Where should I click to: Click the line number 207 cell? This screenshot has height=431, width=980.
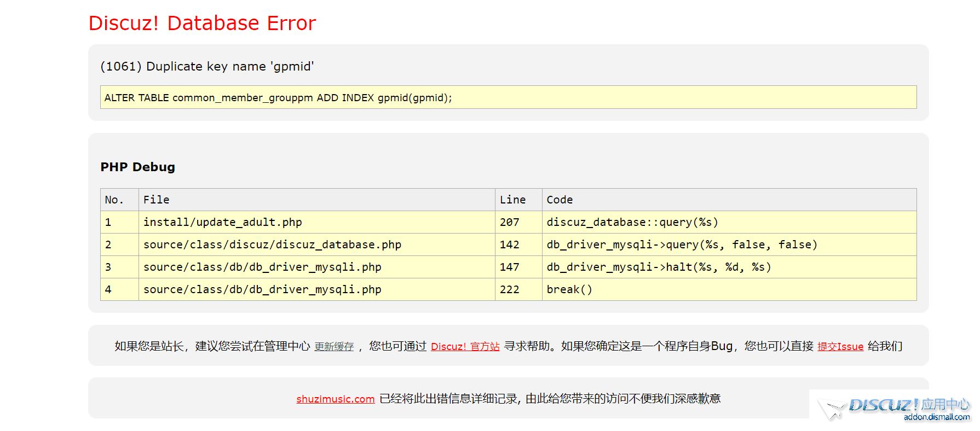pos(509,223)
